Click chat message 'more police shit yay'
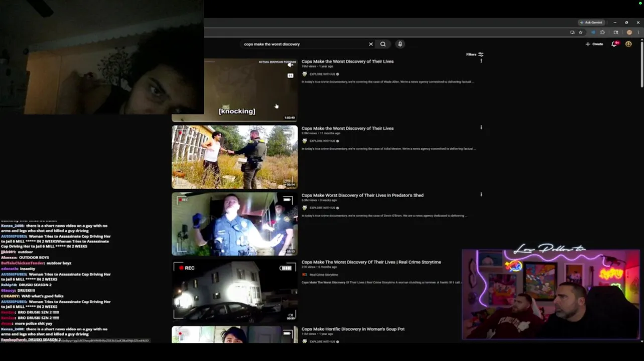The width and height of the screenshot is (644, 361). click(34, 324)
